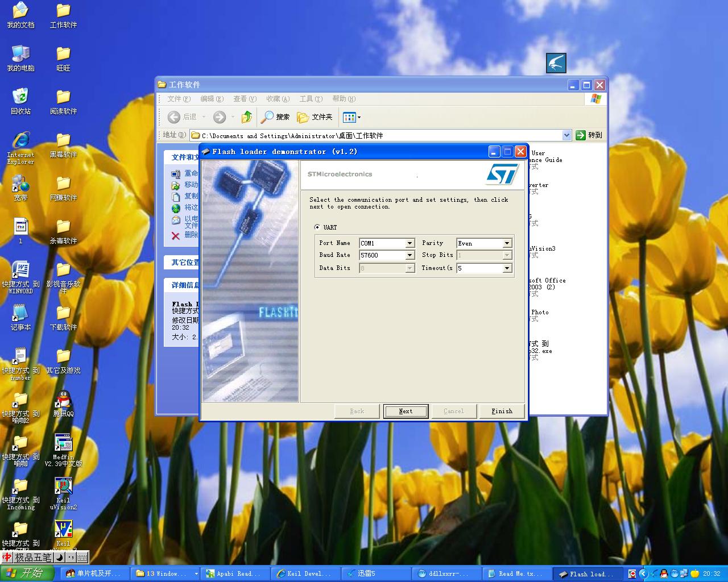Click the Next button in Flash loader
This screenshot has width=728, height=582.
click(x=406, y=411)
